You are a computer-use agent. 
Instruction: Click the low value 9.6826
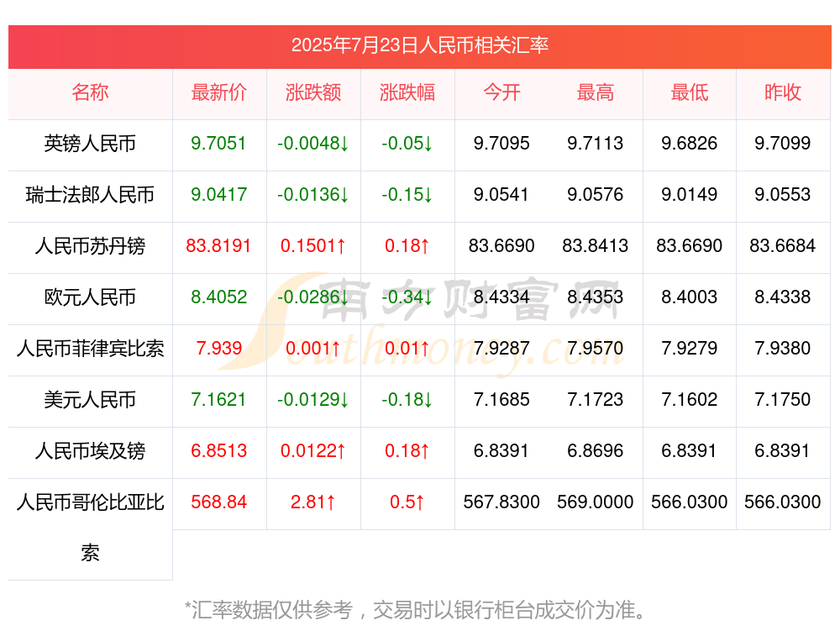(x=690, y=144)
